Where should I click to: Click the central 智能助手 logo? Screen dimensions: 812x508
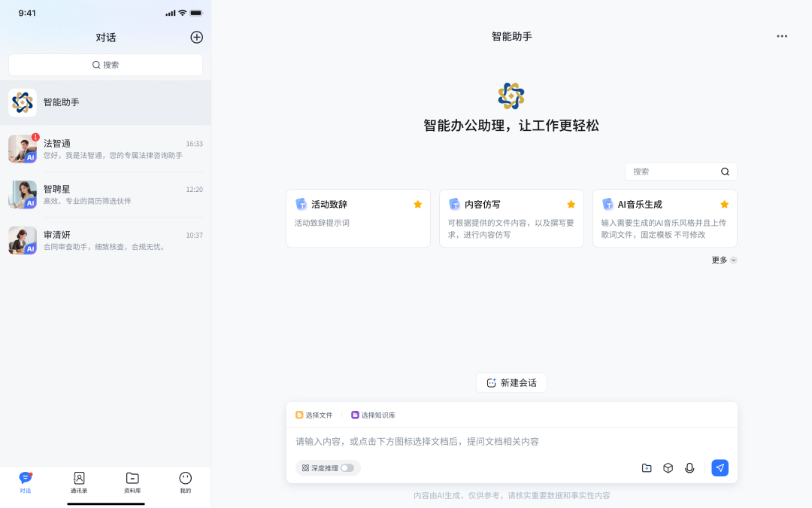point(511,96)
